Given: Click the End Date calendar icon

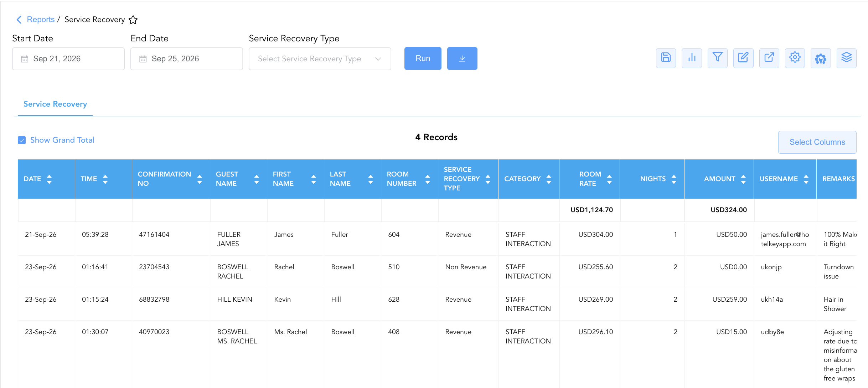Looking at the screenshot, I should 143,59.
